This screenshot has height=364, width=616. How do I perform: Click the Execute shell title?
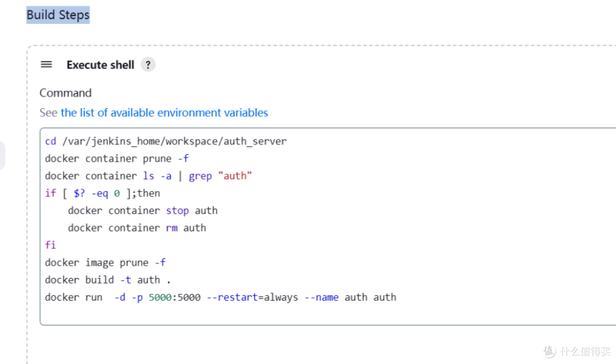100,65
